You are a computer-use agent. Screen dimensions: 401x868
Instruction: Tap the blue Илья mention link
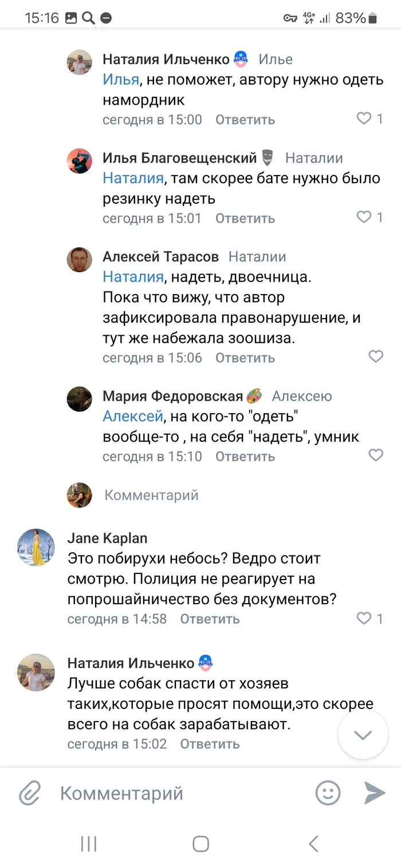click(121, 79)
